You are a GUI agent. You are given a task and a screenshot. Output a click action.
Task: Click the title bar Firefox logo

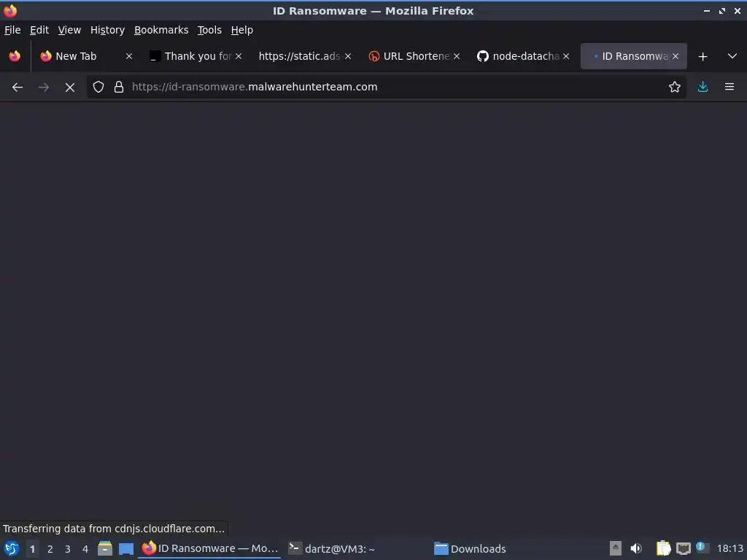tap(10, 10)
